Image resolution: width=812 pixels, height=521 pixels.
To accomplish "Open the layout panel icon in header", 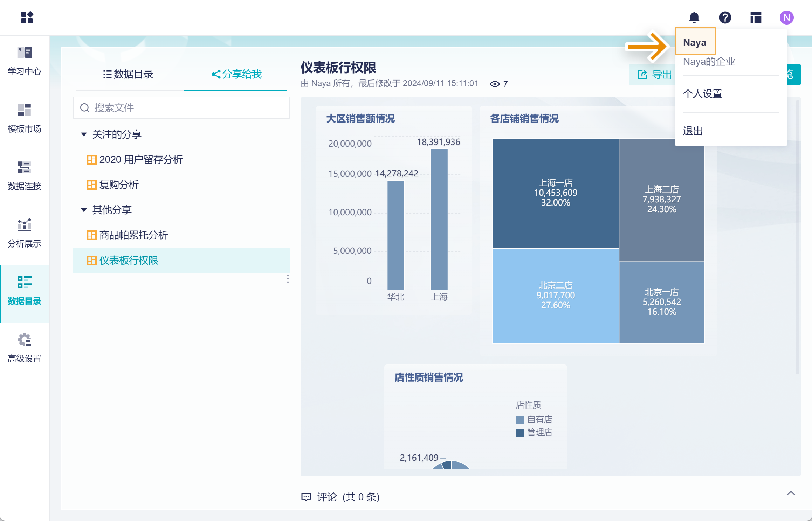I will [756, 17].
